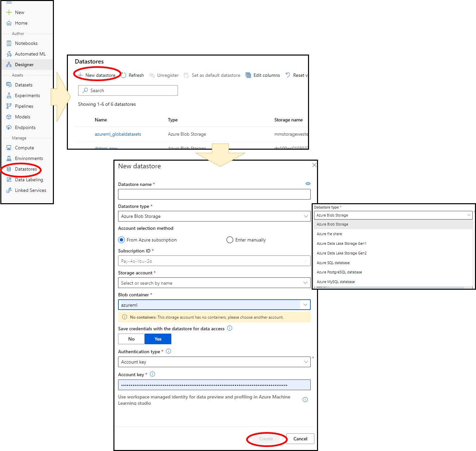The height and width of the screenshot is (451, 476).
Task: Click the Name column header
Action: click(x=101, y=120)
